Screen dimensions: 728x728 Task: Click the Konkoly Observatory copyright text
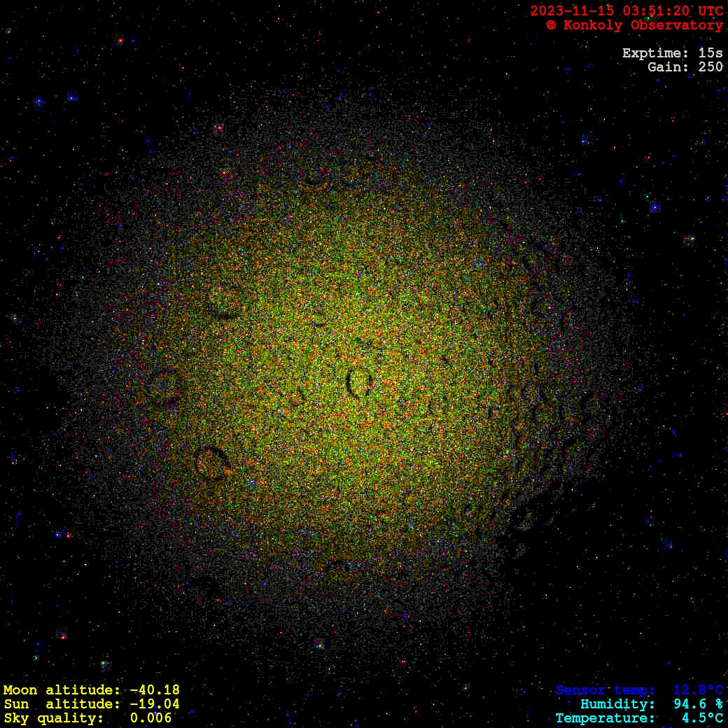(634, 25)
